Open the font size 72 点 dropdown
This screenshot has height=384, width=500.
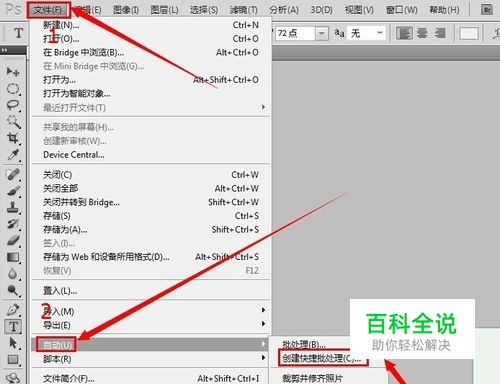(x=322, y=33)
